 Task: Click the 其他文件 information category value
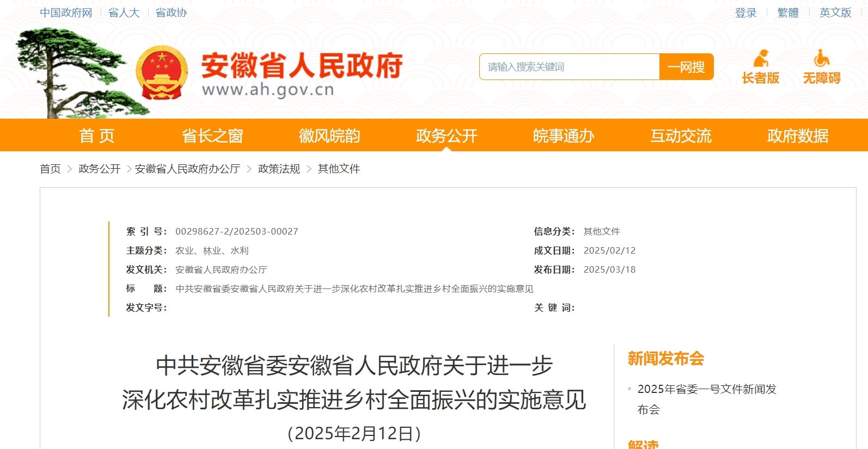pyautogui.click(x=602, y=231)
